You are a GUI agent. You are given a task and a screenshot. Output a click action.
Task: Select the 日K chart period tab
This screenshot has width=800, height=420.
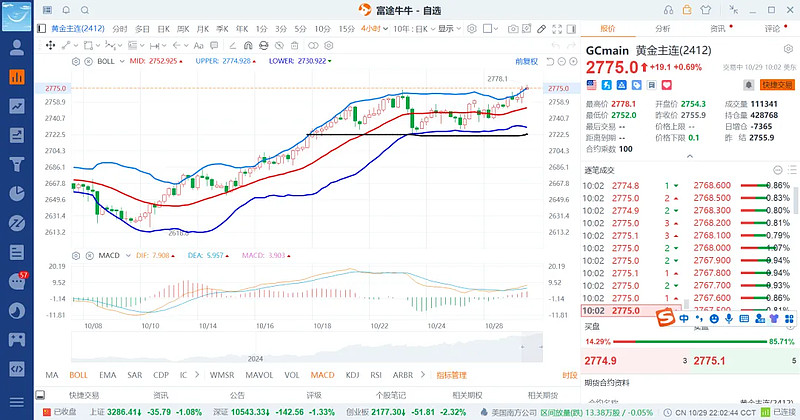tap(163, 30)
